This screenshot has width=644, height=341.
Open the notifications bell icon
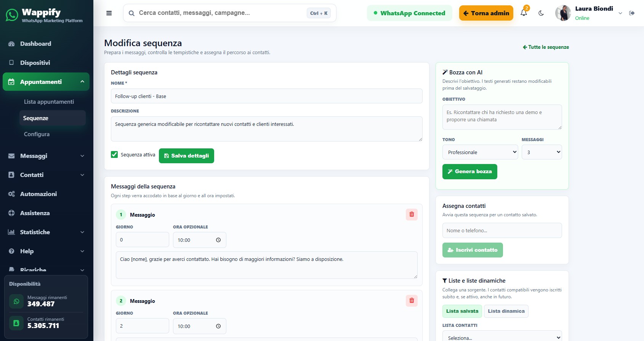[x=524, y=13]
